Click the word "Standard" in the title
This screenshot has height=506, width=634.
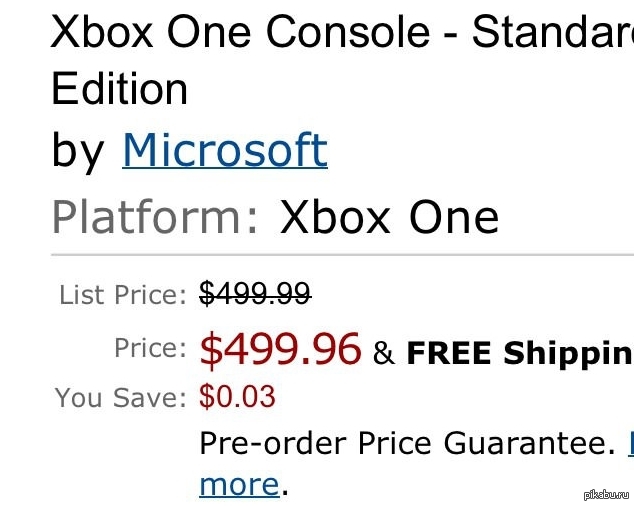tap(552, 34)
